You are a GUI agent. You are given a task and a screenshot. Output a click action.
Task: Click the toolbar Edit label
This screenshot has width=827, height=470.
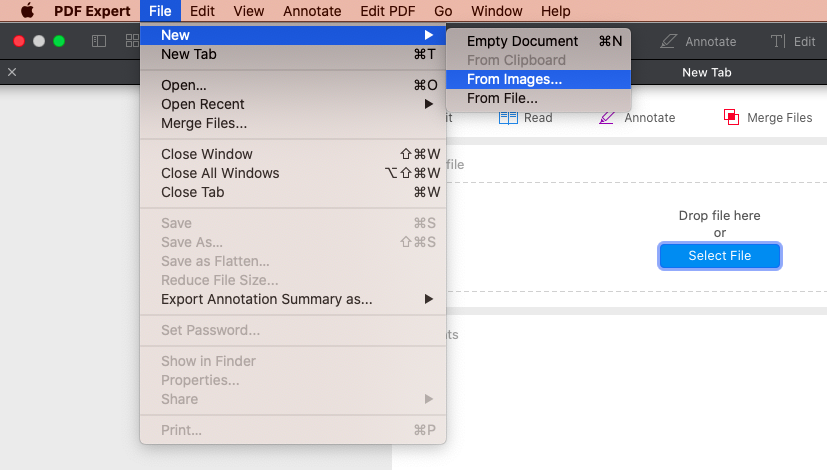[x=804, y=42]
